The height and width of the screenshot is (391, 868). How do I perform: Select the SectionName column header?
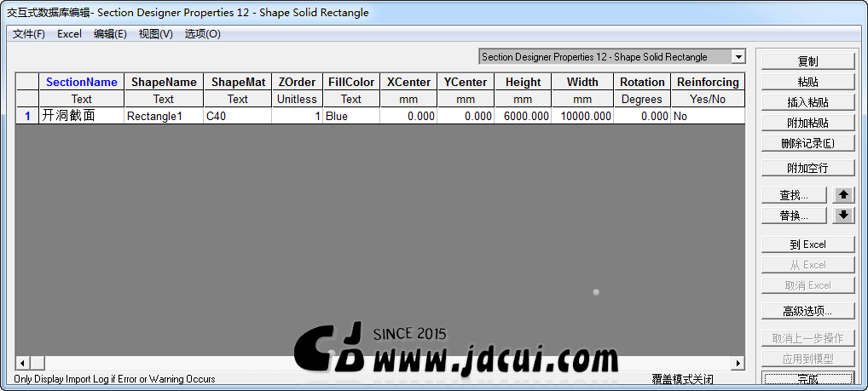(82, 83)
